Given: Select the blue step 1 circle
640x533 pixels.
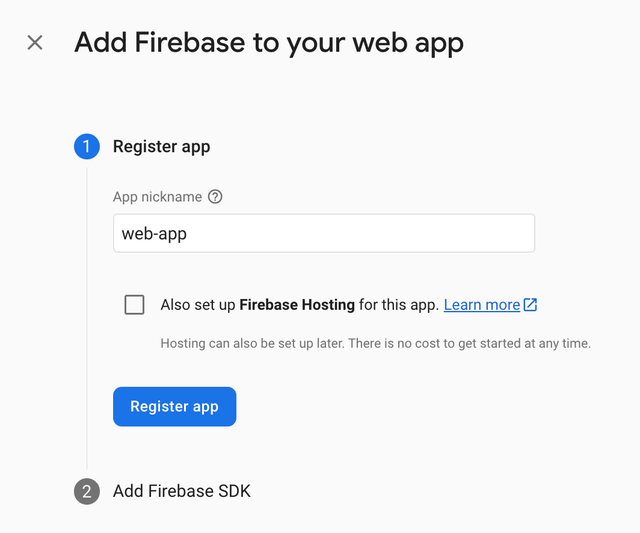Looking at the screenshot, I should [87, 146].
